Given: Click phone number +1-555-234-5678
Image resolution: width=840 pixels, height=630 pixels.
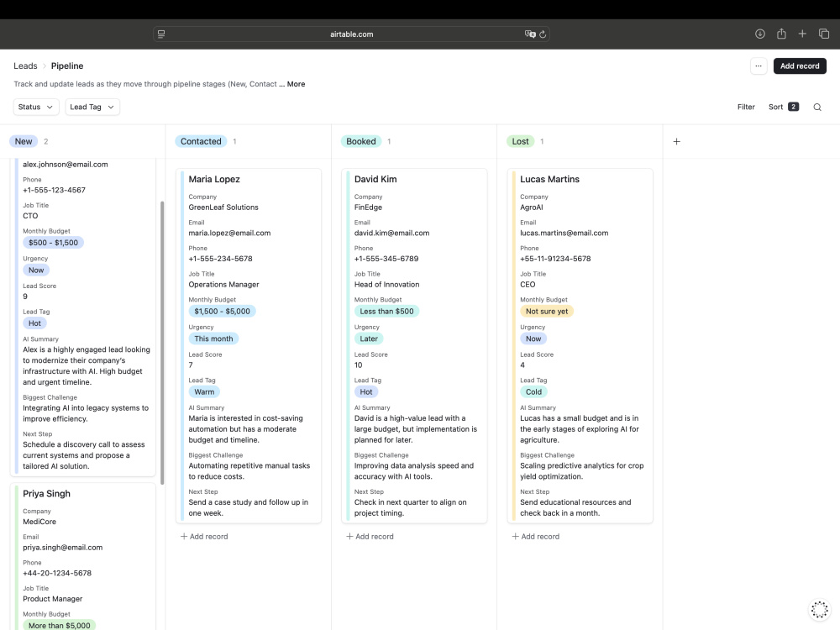Looking at the screenshot, I should click(220, 259).
